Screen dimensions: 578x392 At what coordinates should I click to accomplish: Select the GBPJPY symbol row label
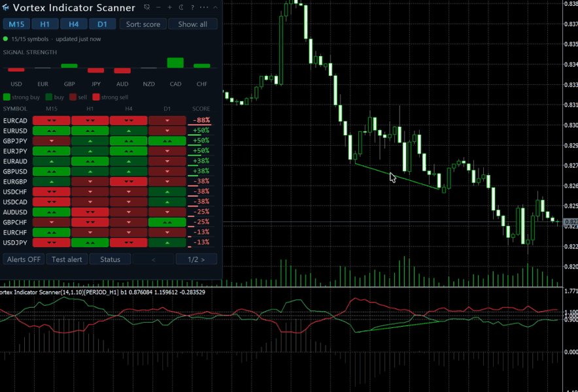click(x=15, y=141)
